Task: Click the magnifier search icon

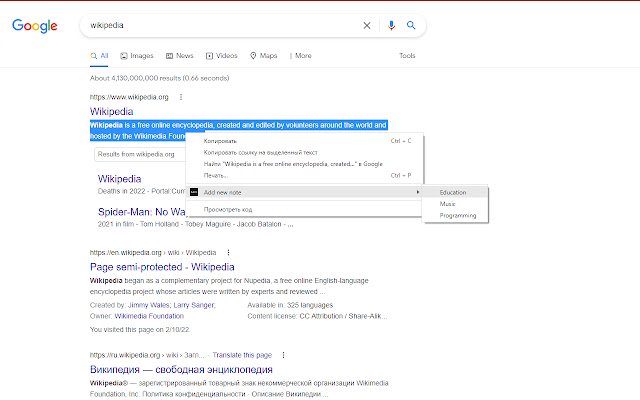Action: 411,25
